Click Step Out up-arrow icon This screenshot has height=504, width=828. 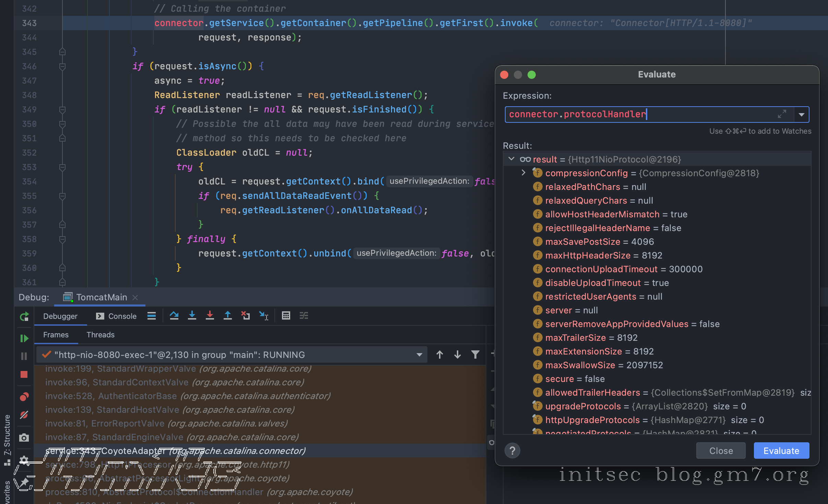click(x=228, y=315)
